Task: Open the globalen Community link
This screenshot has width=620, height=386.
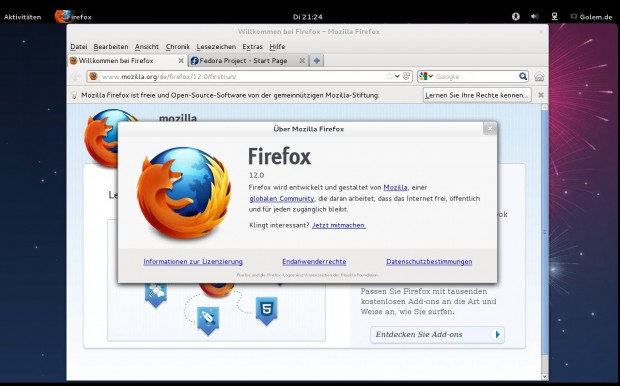Action: click(x=282, y=199)
